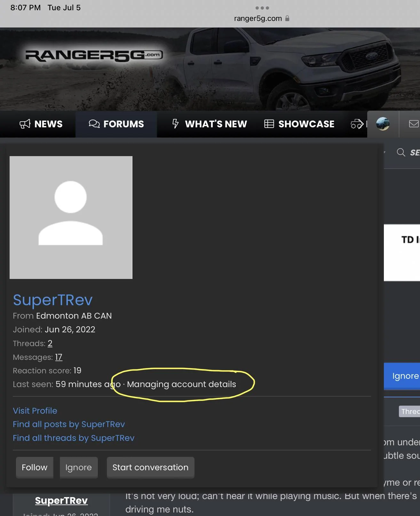Click 'Edmonton AB CAN' location text
The height and width of the screenshot is (516, 420).
point(74,316)
